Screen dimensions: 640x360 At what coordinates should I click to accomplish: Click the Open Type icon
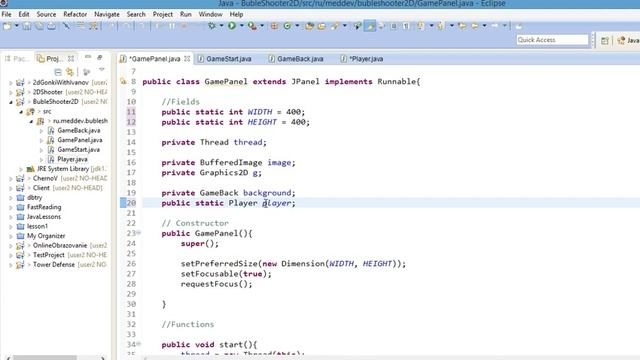pyautogui.click(x=309, y=26)
